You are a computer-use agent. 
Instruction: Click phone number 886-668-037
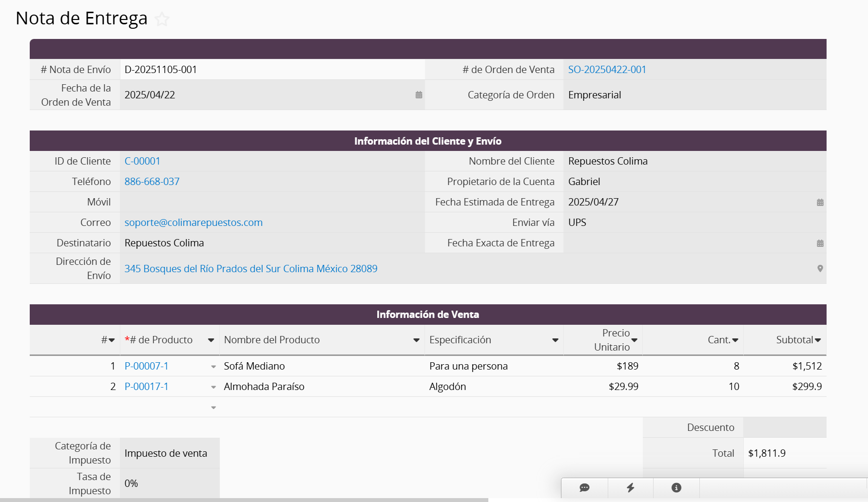(152, 182)
